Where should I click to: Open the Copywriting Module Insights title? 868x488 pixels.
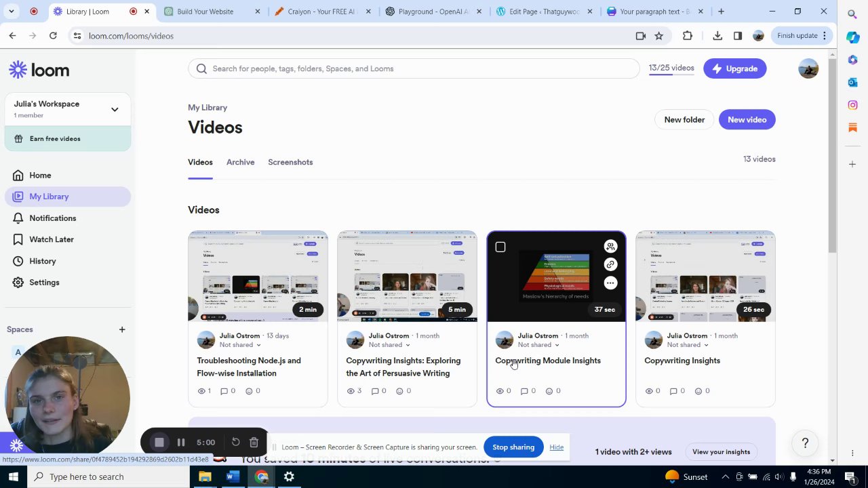pos(548,361)
